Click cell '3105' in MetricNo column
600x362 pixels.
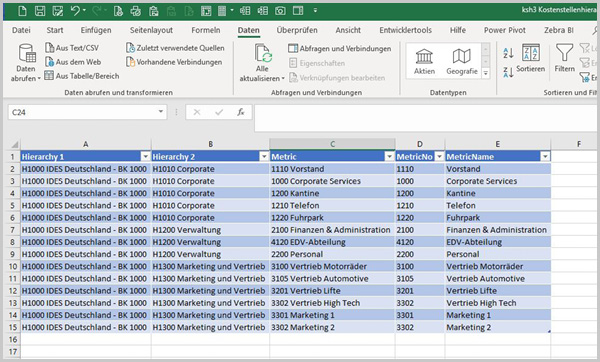point(420,279)
